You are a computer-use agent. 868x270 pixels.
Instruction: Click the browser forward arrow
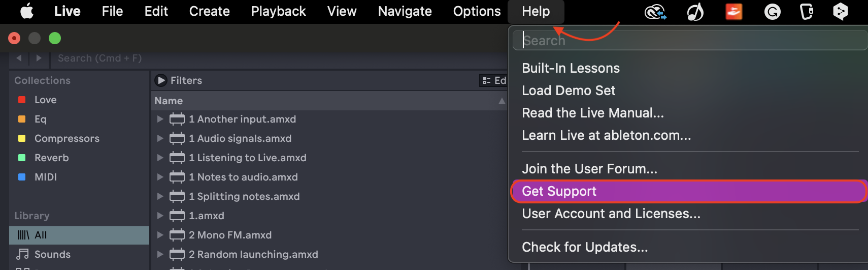click(39, 58)
